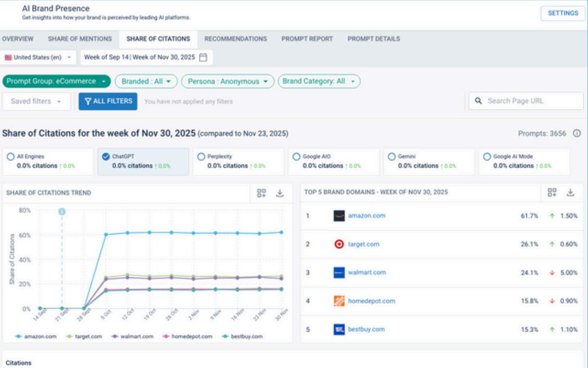This screenshot has width=588, height=368.
Task: Toggle amazon.com series in chart legend
Action: pyautogui.click(x=36, y=336)
